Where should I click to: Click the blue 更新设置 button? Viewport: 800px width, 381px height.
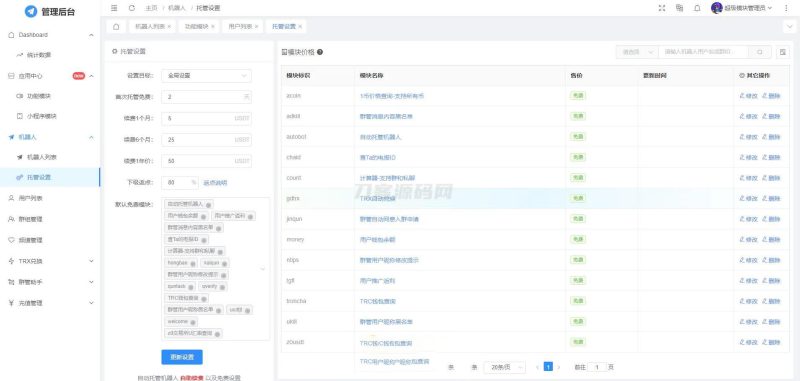182,357
